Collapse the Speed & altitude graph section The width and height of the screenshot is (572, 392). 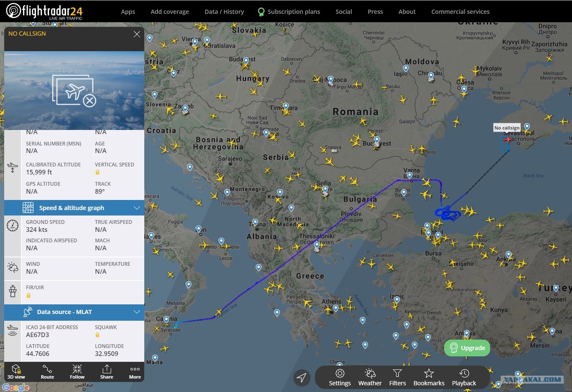click(137, 208)
